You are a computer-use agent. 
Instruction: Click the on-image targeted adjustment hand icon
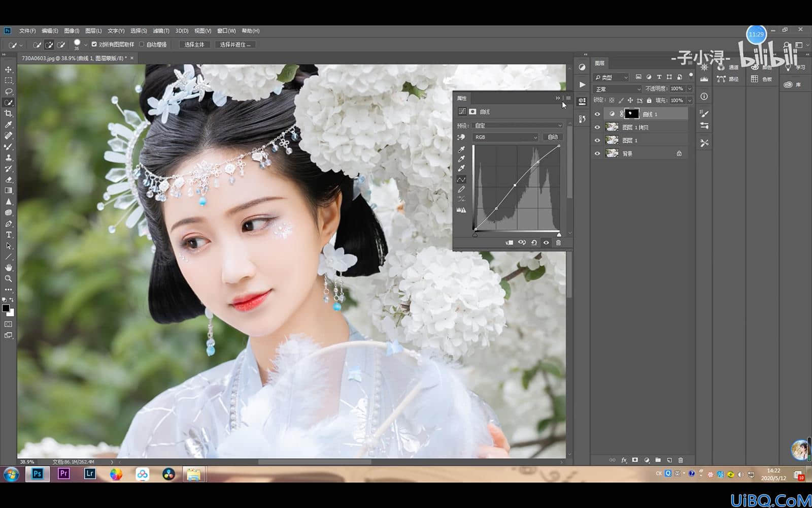(461, 137)
